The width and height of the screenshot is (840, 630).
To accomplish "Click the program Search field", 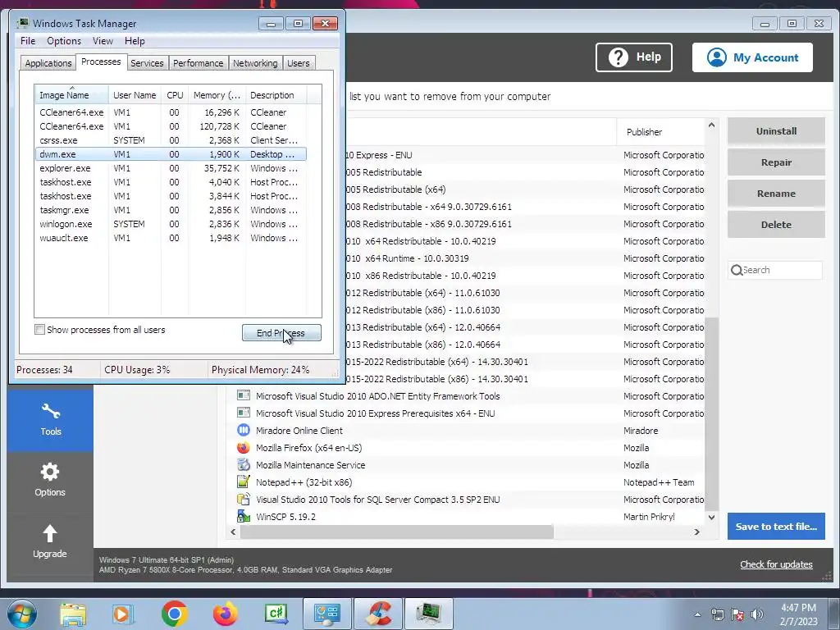I will [775, 270].
